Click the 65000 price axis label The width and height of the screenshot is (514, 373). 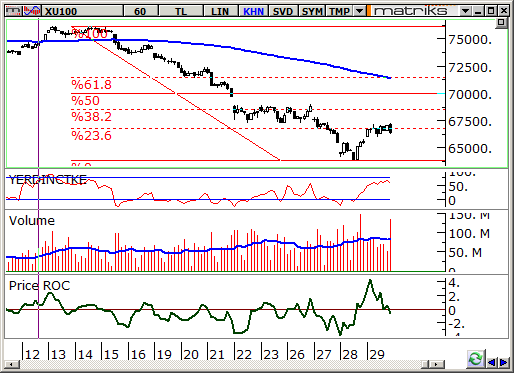470,149
